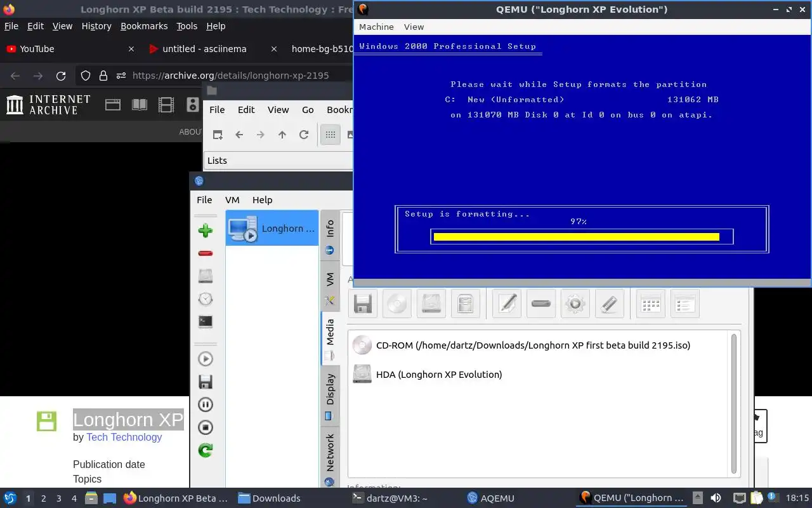Reset the VM using the green arrow icon

pos(205,450)
